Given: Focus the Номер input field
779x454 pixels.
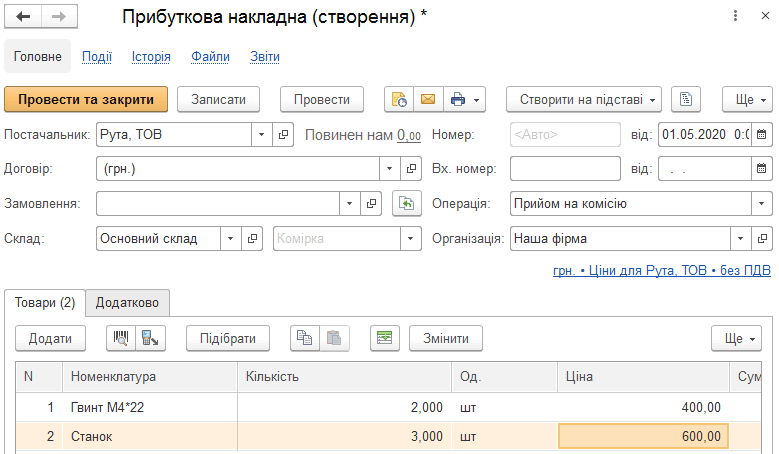Looking at the screenshot, I should pos(565,135).
